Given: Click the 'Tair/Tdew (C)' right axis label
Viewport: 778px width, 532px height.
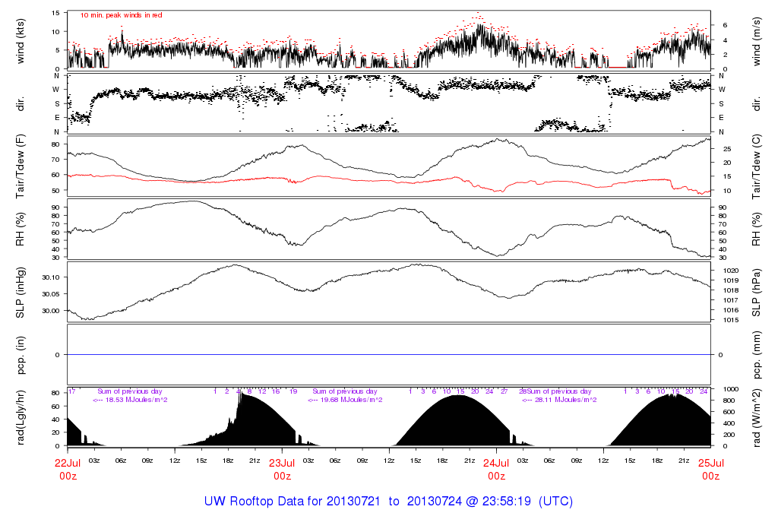Looking at the screenshot, I should pyautogui.click(x=757, y=166).
